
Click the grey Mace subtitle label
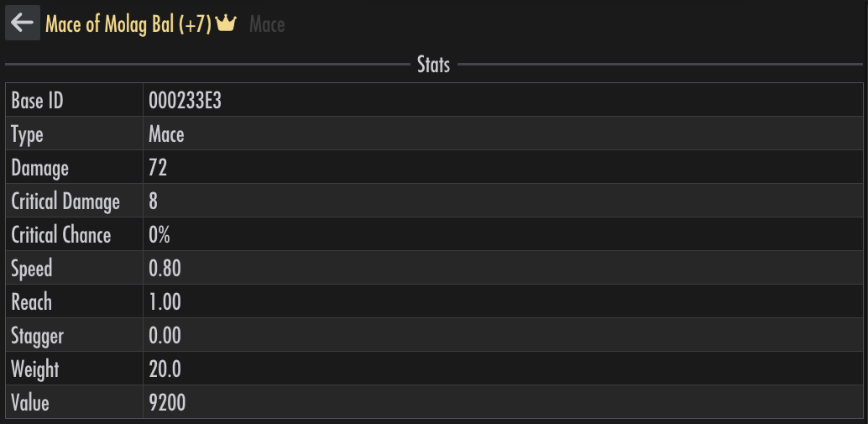(267, 24)
